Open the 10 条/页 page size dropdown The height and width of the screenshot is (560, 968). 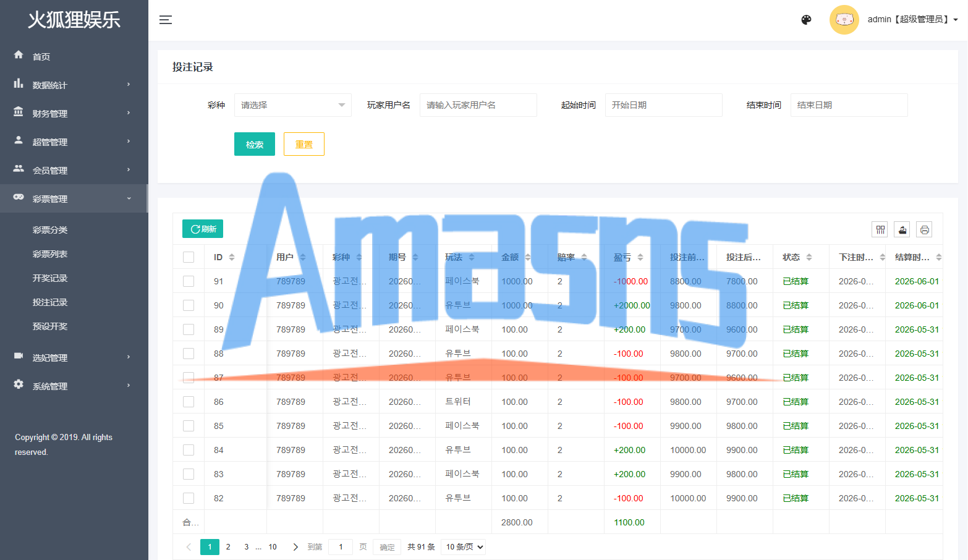pyautogui.click(x=463, y=547)
